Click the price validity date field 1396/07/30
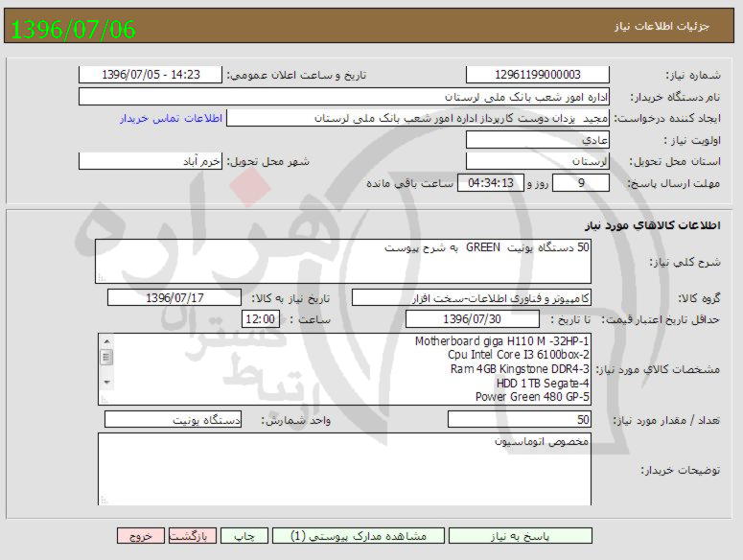Viewport: 743px width, 560px height. point(472,319)
